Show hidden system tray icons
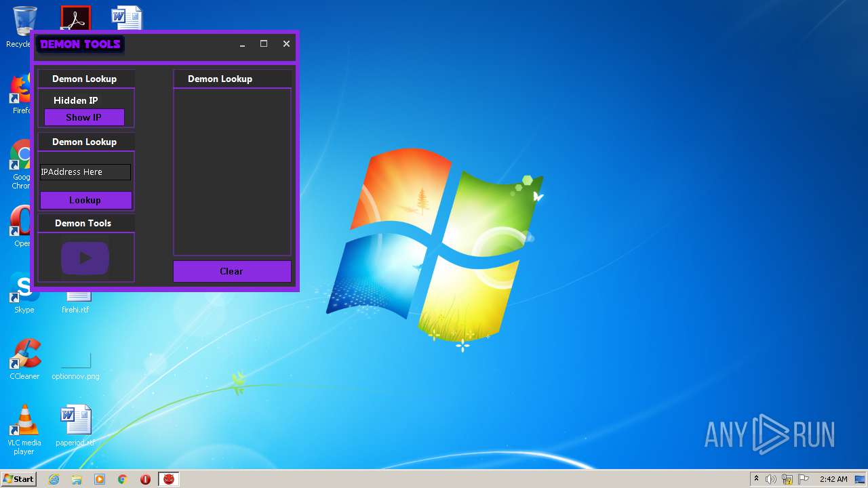This screenshot has width=868, height=488. pyautogui.click(x=756, y=479)
